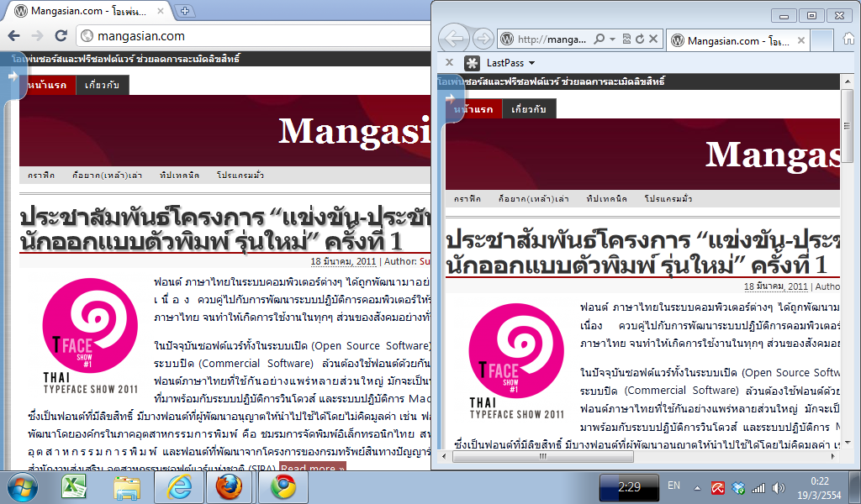Select the Mangasian.com tab in Internet Explorer
Screen dimensions: 861x504
(x=737, y=40)
